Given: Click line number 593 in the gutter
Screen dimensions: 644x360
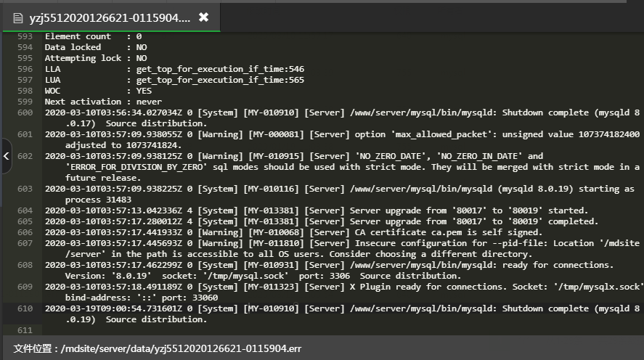Looking at the screenshot, I should (x=25, y=36).
